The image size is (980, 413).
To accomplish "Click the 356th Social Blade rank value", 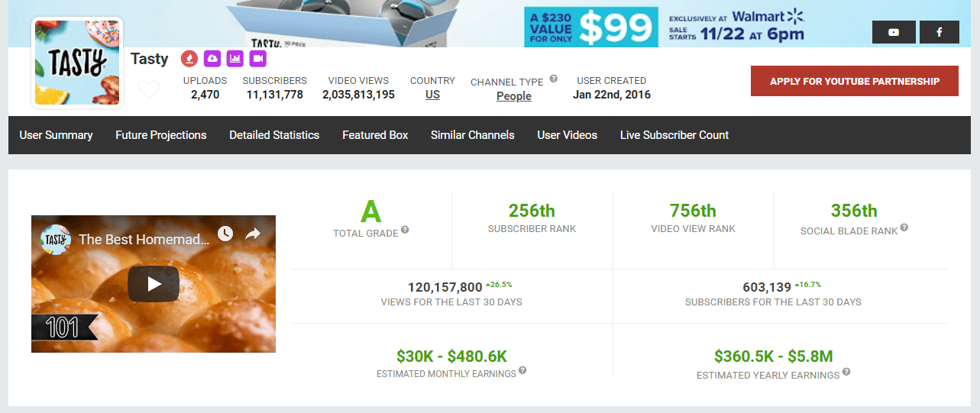I will [854, 211].
